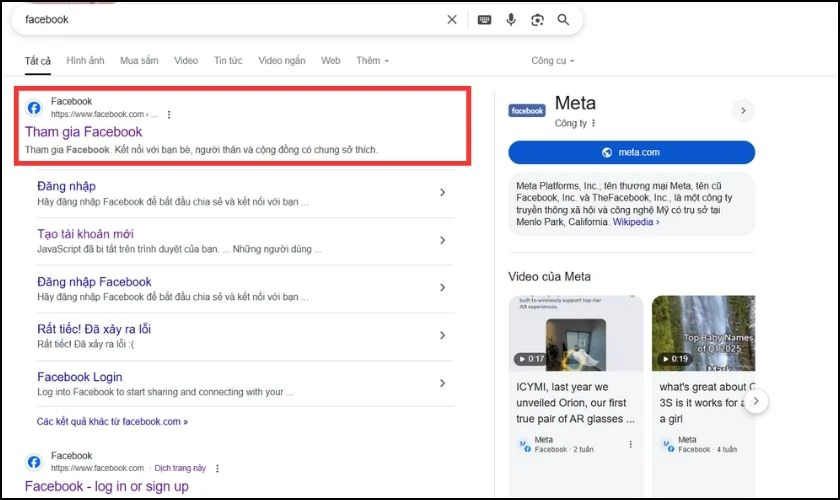
Task: Click the Meta title in the knowledge panel
Action: pos(575,103)
